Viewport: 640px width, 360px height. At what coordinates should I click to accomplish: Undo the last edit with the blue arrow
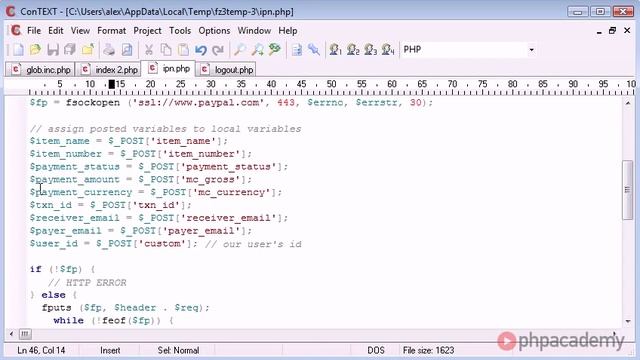click(x=200, y=50)
